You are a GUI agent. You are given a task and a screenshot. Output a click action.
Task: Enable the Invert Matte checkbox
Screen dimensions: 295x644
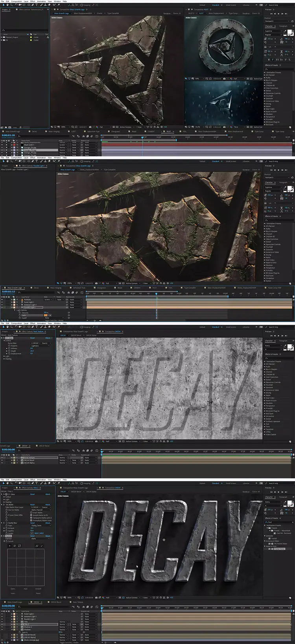[31, 512]
